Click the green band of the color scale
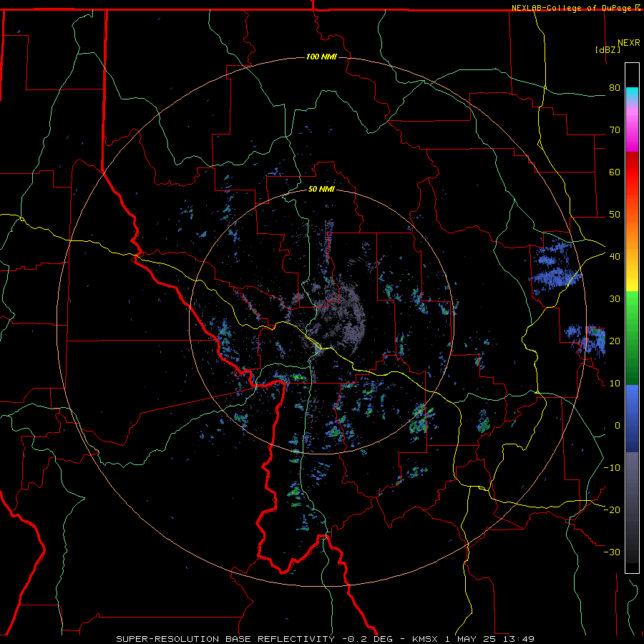Image resolution: width=644 pixels, height=644 pixels. (632, 338)
